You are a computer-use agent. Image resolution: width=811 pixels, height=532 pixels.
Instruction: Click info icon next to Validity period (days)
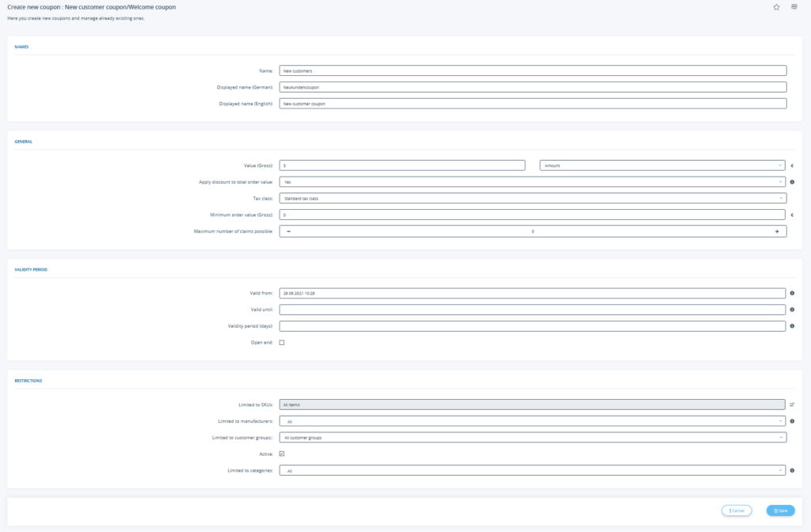pos(793,326)
